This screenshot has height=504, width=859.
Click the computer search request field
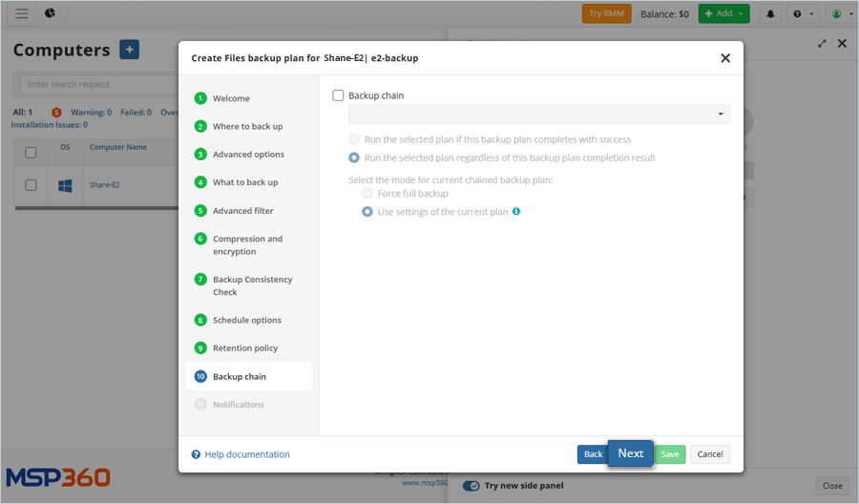coord(95,84)
